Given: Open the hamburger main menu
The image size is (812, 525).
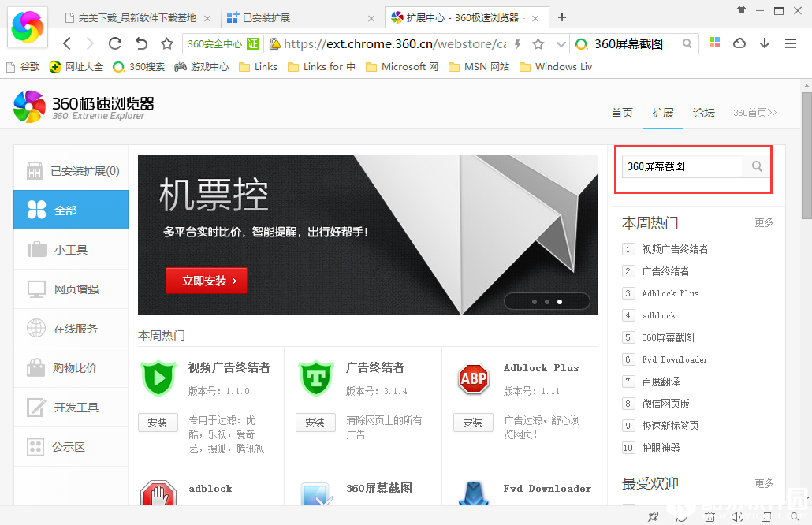Looking at the screenshot, I should pos(789,45).
